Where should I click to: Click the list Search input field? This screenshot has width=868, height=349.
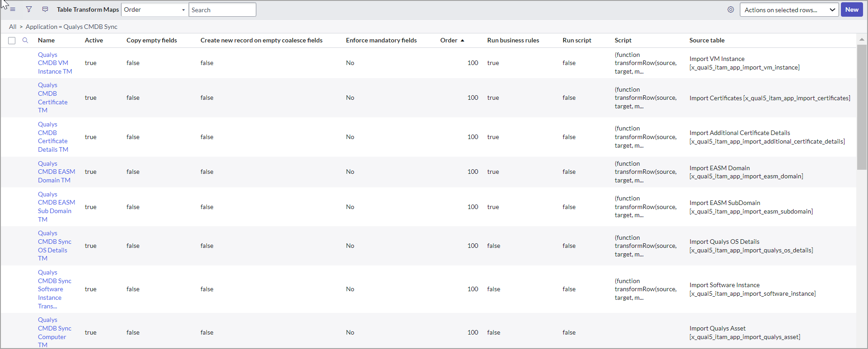coord(222,9)
